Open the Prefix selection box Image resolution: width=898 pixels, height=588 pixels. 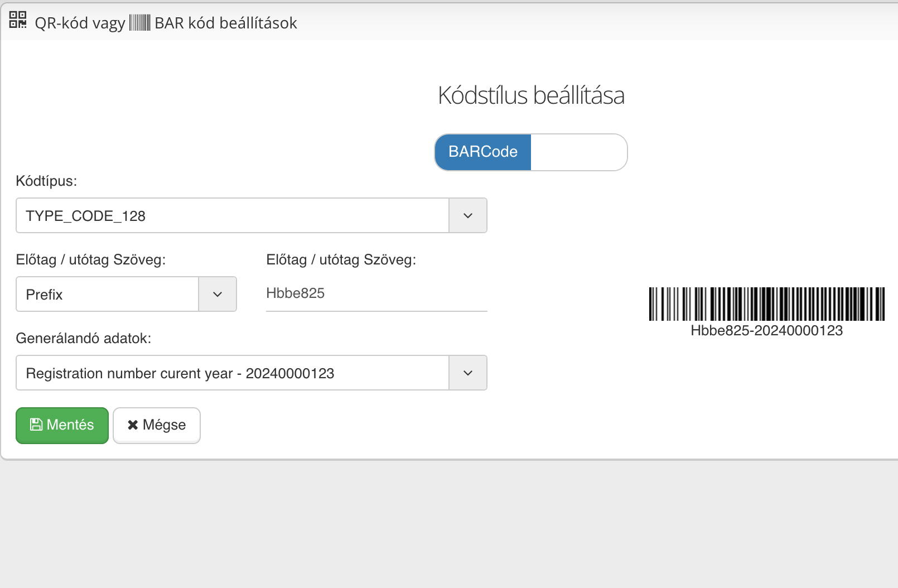pos(108,295)
